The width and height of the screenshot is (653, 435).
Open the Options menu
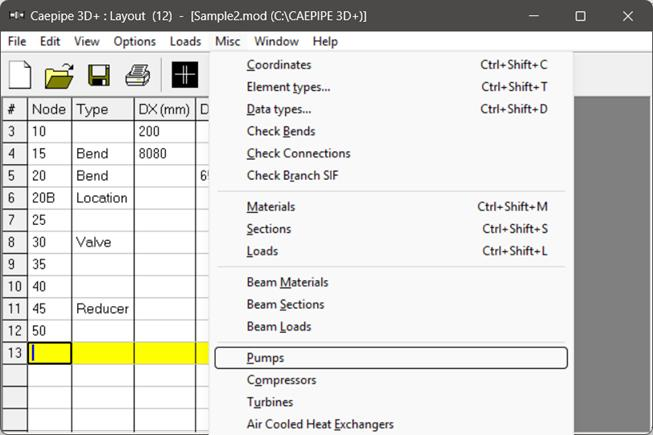pos(135,41)
